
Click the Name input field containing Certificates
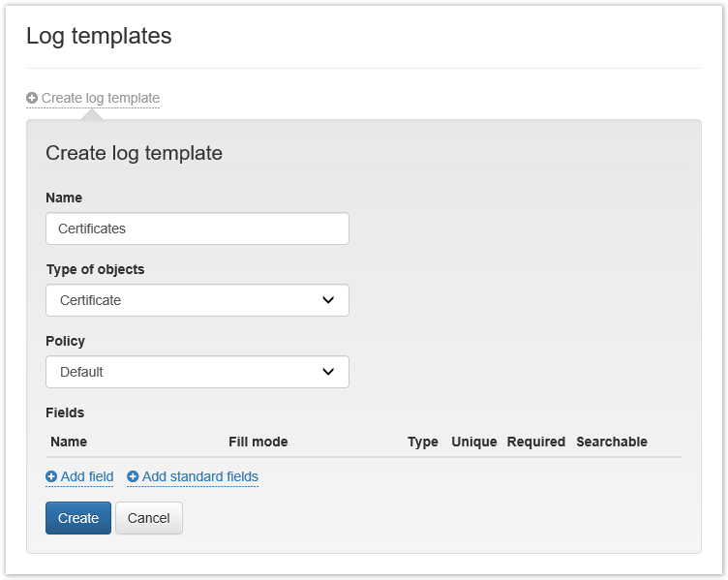point(197,229)
